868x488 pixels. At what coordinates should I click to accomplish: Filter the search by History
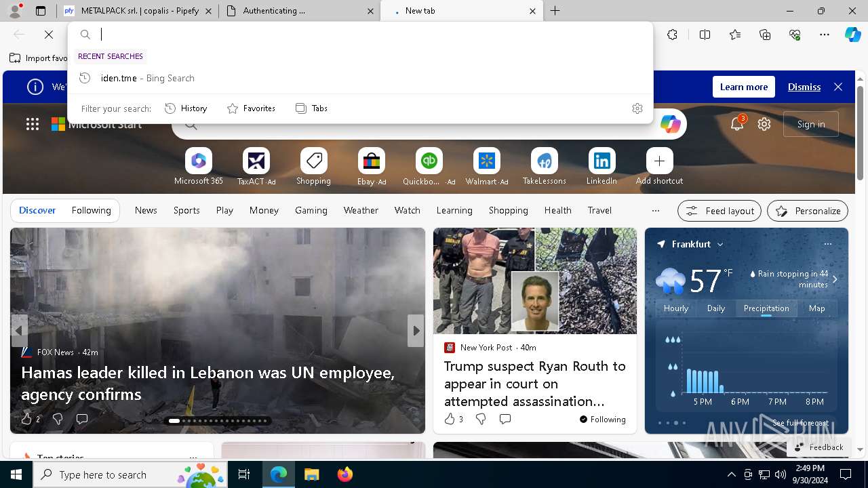[x=186, y=108]
